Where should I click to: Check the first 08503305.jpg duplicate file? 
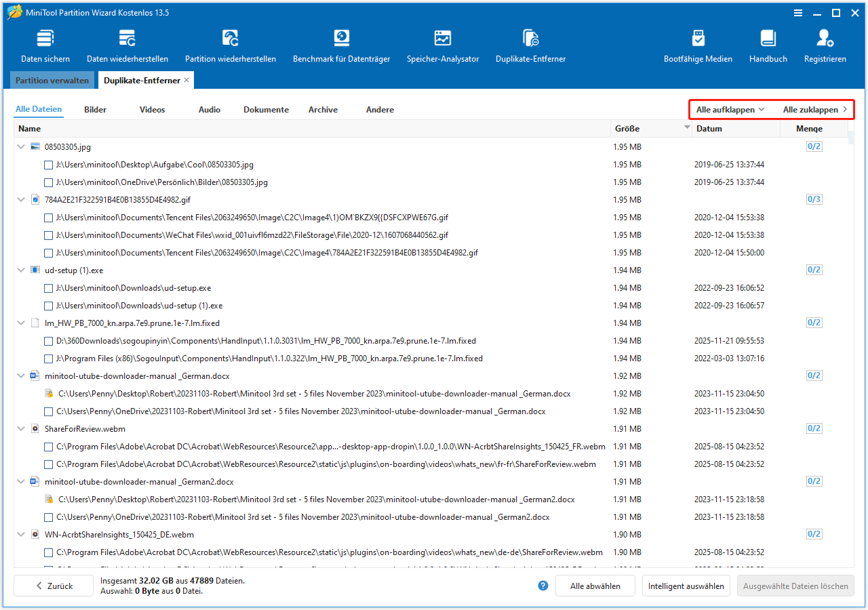point(48,164)
